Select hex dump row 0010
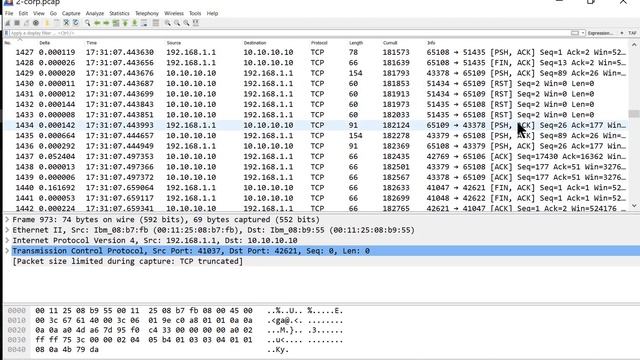 pos(176,320)
